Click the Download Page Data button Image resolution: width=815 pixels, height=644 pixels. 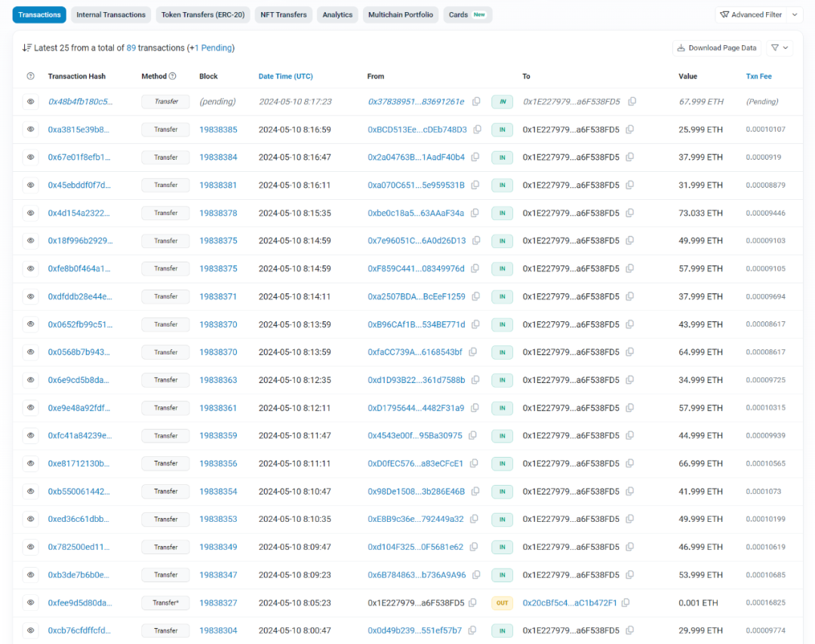click(716, 48)
